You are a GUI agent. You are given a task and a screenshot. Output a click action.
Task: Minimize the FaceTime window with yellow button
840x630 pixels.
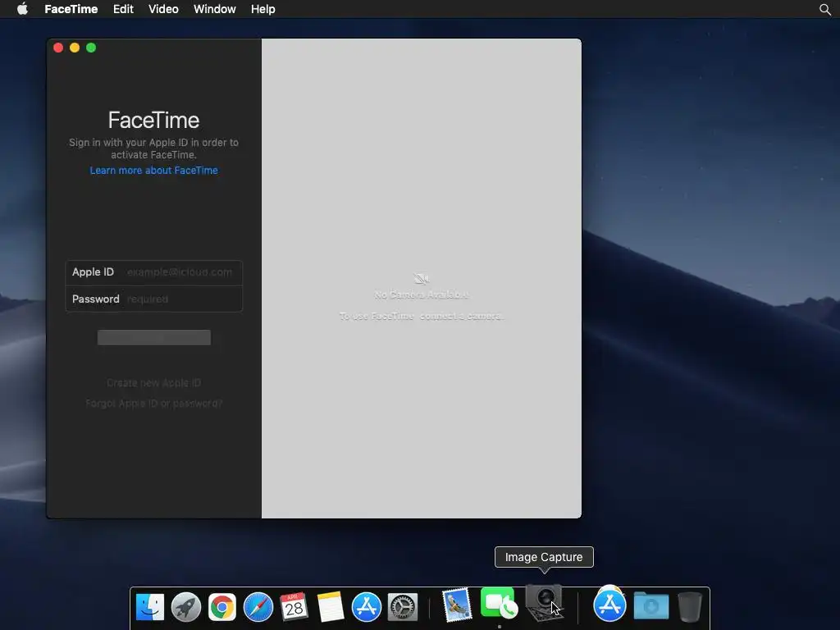[75, 48]
